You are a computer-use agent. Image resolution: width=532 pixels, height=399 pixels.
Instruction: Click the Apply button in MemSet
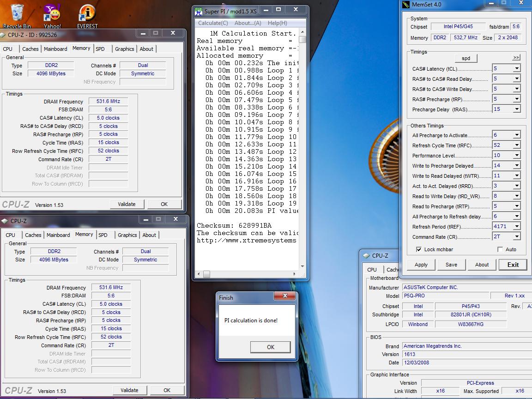click(421, 265)
